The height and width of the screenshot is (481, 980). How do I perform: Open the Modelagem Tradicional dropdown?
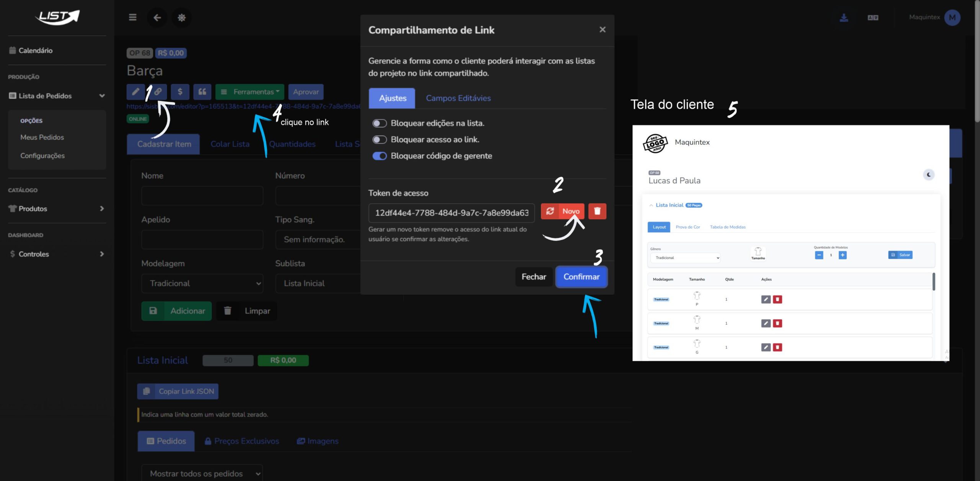click(x=202, y=284)
